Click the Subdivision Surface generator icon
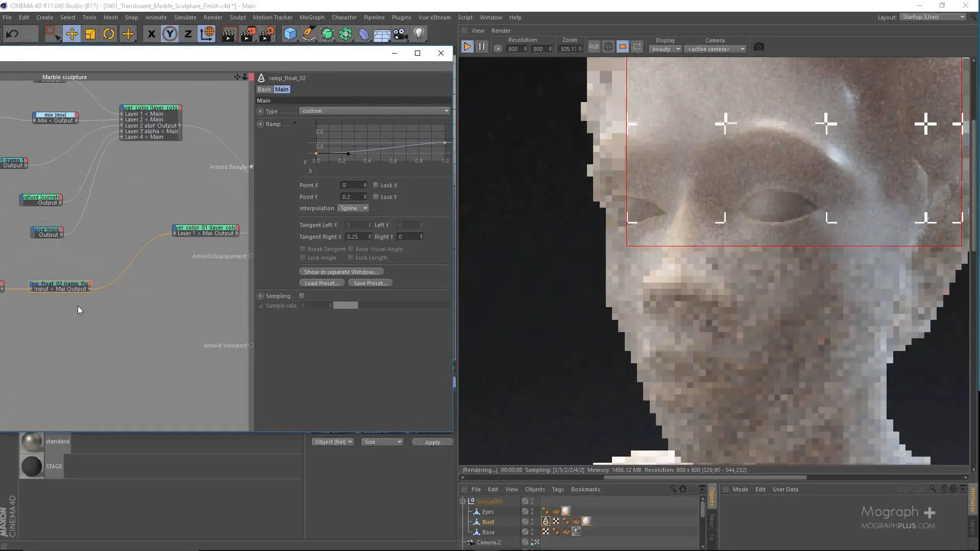This screenshot has height=551, width=980. point(327,34)
